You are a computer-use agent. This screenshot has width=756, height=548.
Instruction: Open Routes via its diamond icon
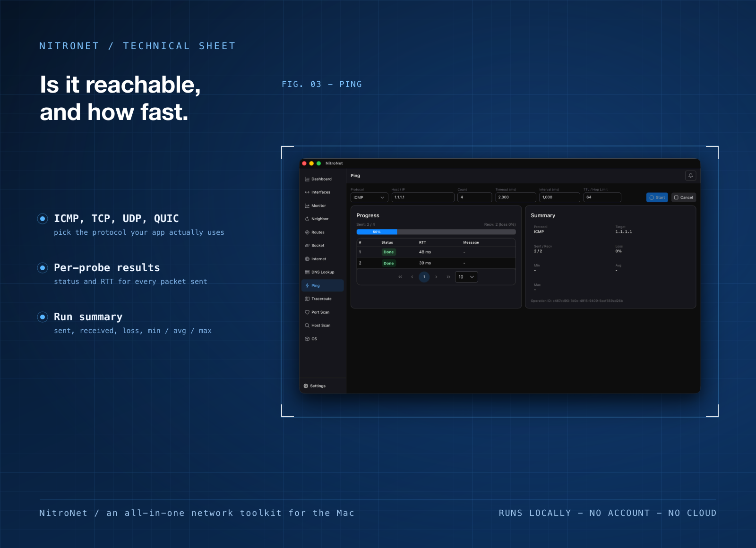point(307,232)
